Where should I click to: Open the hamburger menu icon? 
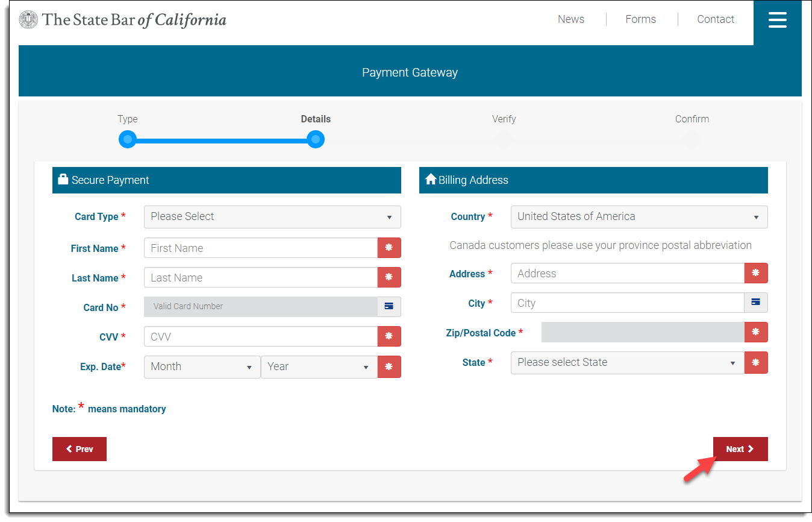pos(777,20)
